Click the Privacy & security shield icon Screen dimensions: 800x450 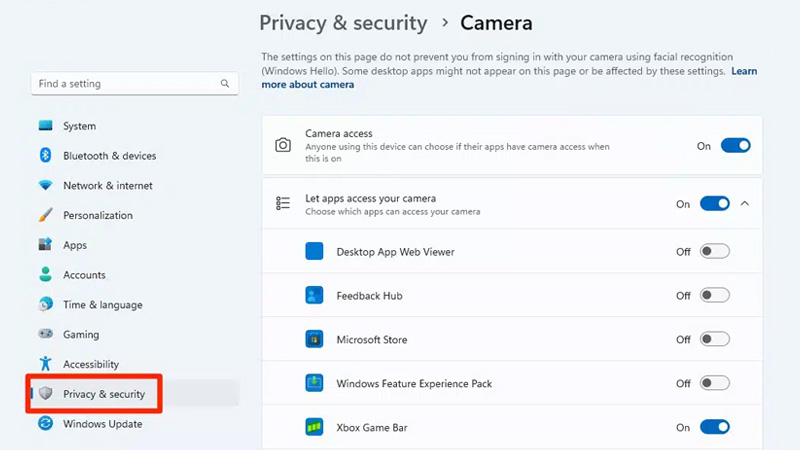point(45,393)
